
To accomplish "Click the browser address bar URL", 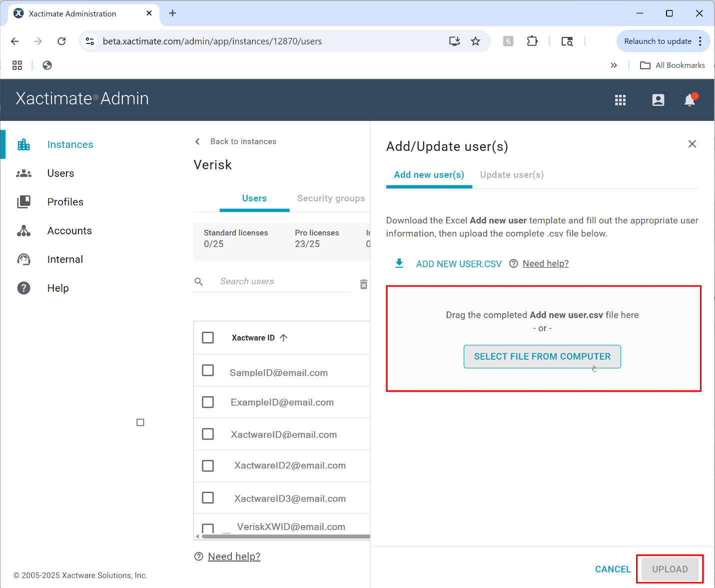I will point(212,41).
